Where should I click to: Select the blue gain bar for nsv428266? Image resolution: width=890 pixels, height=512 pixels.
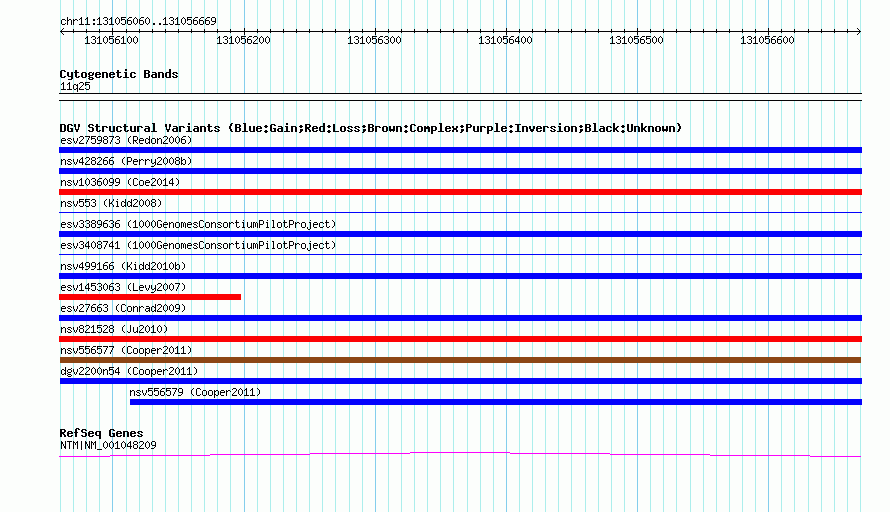click(x=460, y=171)
